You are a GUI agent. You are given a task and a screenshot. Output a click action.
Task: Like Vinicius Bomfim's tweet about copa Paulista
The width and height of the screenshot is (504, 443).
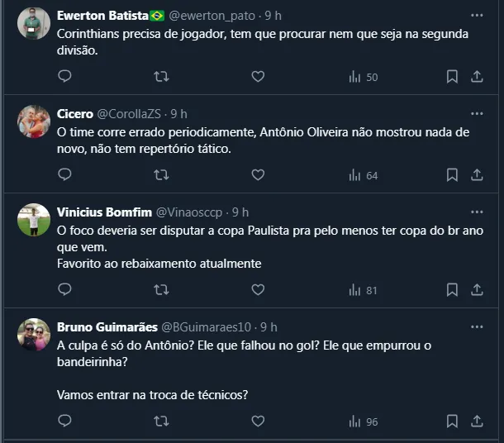(x=258, y=290)
